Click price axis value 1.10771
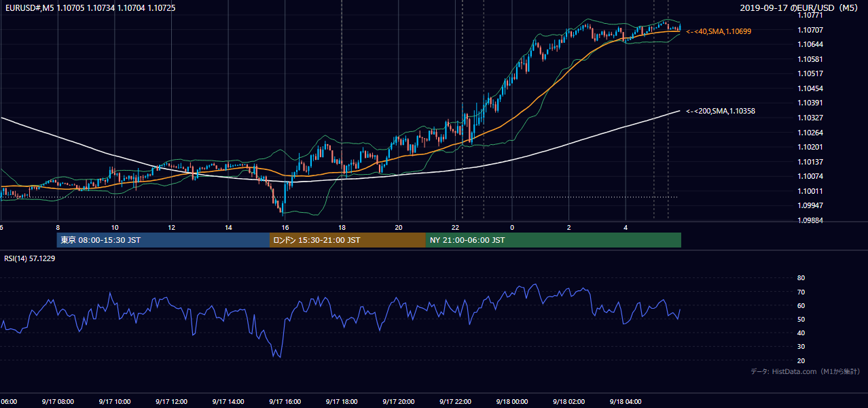Image resolution: width=868 pixels, height=408 pixels. (810, 15)
